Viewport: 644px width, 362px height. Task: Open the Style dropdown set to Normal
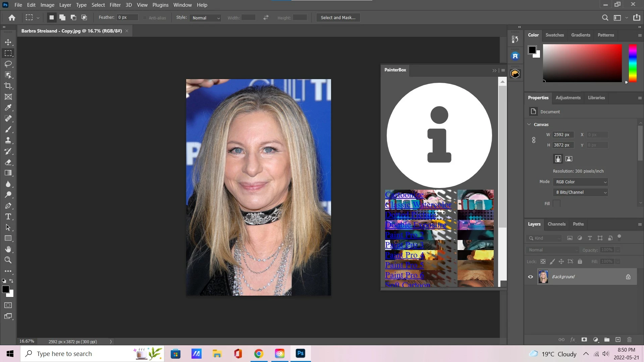point(206,18)
